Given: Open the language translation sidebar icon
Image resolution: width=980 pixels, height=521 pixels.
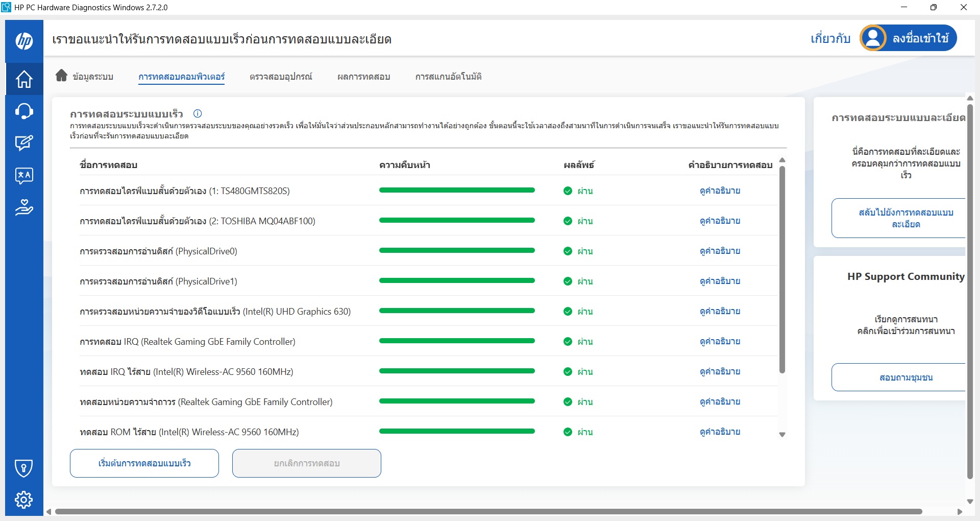Looking at the screenshot, I should pyautogui.click(x=24, y=176).
